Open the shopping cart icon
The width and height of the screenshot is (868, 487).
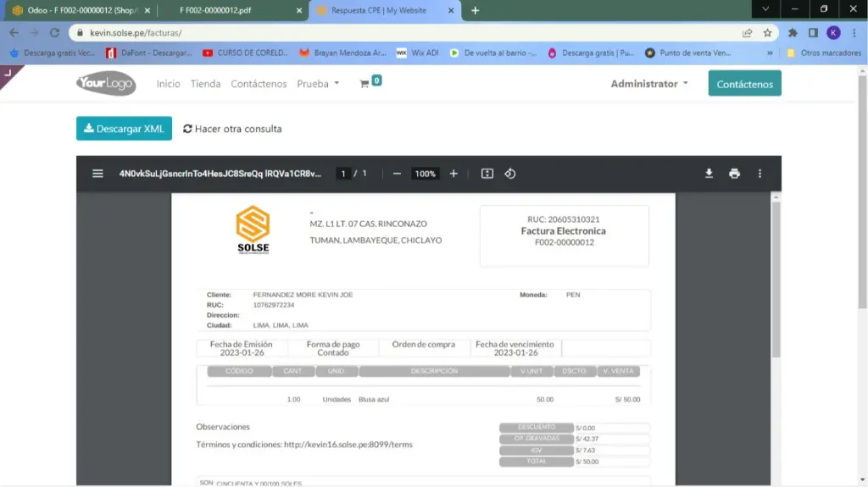365,84
